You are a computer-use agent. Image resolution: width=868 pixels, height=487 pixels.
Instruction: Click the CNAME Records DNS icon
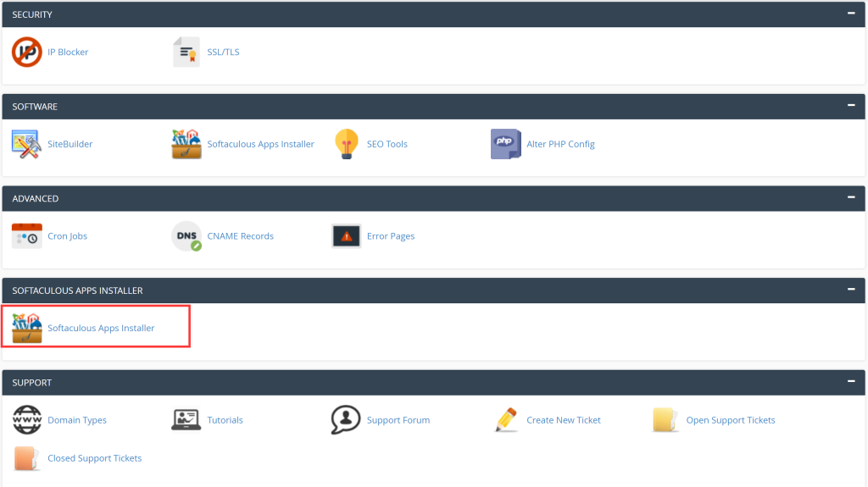(186, 236)
